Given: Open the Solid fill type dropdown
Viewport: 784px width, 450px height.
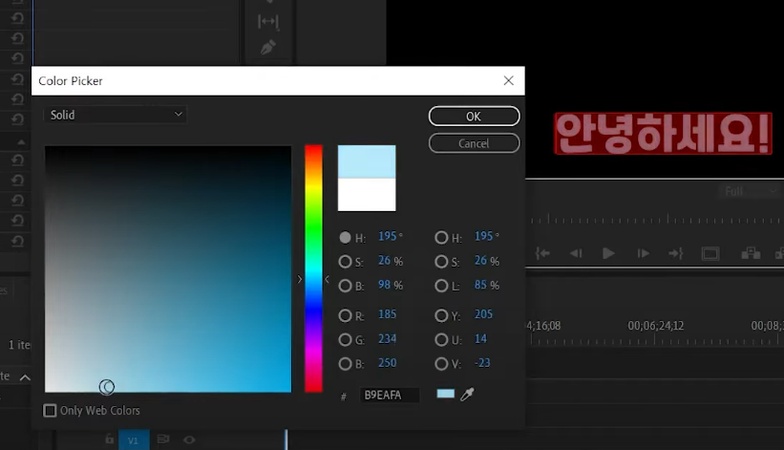Looking at the screenshot, I should tap(115, 114).
